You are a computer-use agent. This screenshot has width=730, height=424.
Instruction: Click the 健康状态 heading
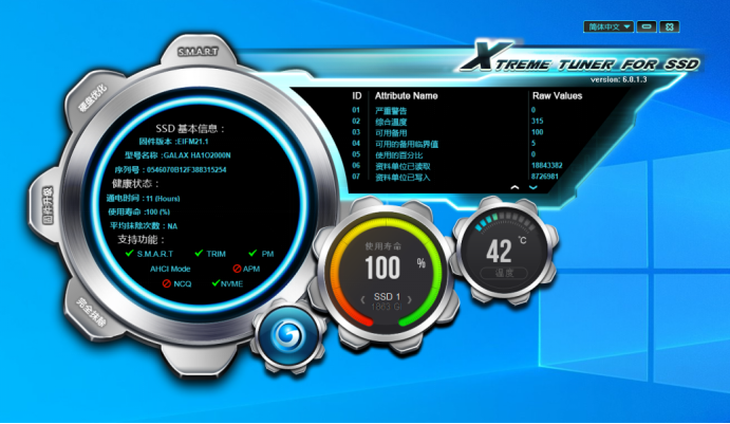pos(135,184)
